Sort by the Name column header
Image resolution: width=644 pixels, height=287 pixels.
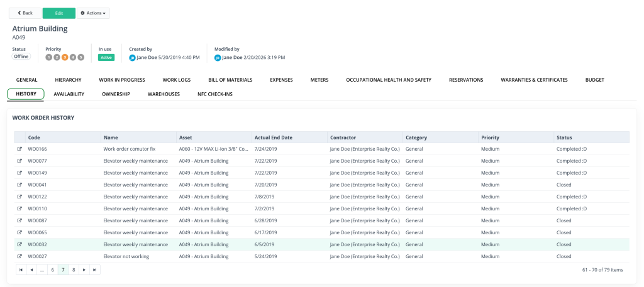(x=139, y=138)
